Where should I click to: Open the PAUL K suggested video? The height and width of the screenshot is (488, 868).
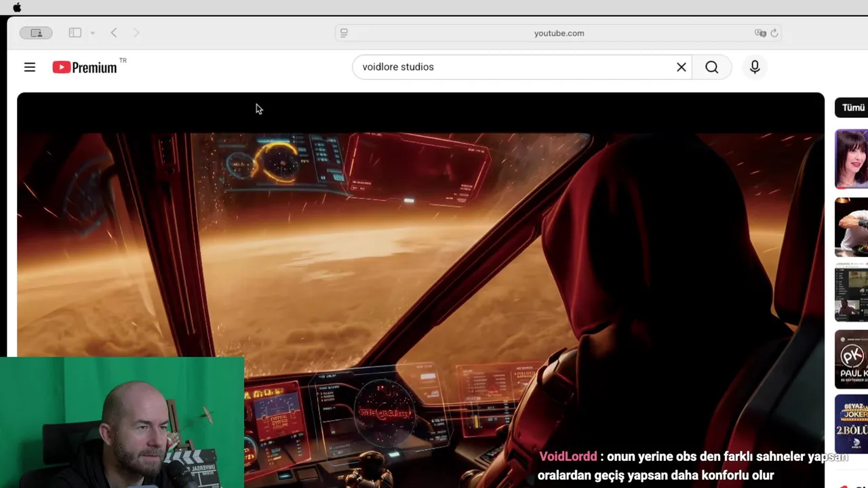[852, 359]
